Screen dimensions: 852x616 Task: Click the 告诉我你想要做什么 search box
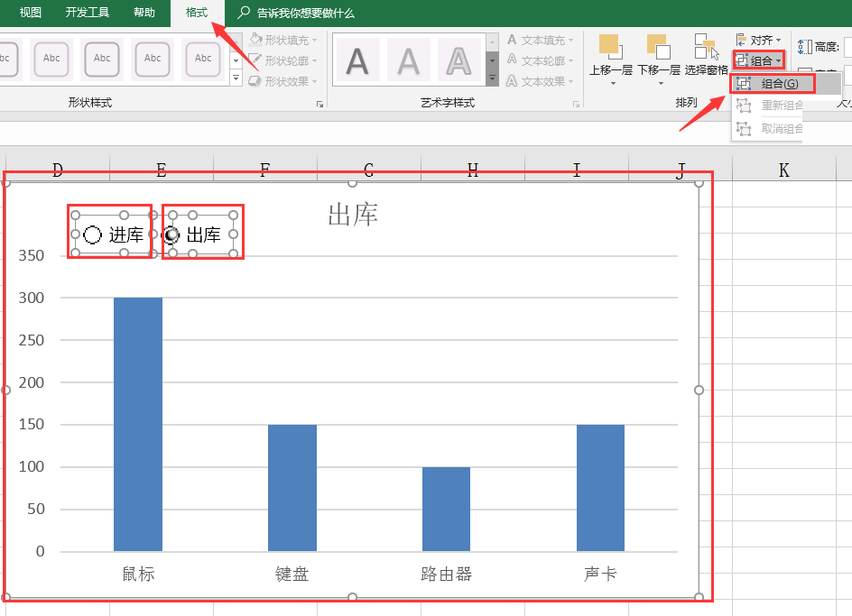click(305, 13)
